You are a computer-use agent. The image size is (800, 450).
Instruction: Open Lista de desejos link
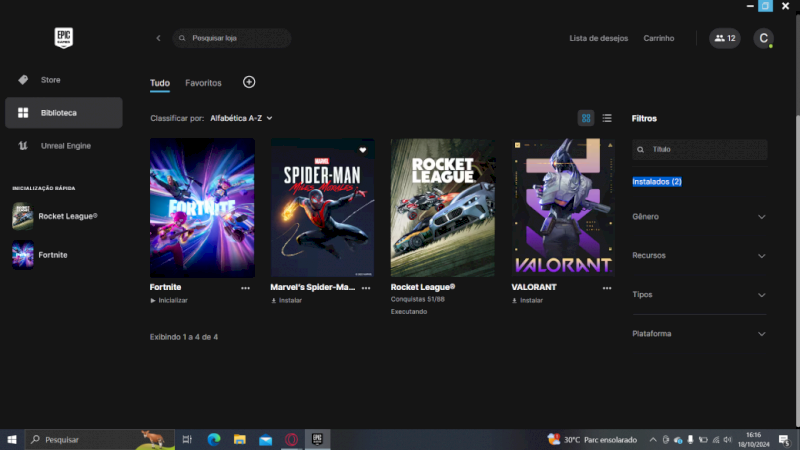598,38
